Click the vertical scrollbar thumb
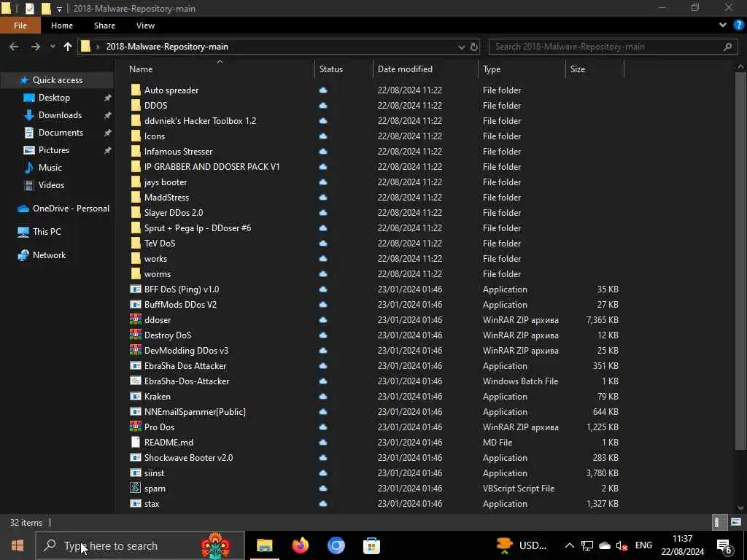 pos(740,261)
